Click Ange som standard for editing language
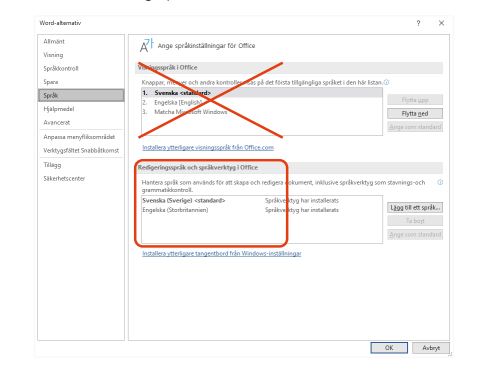This screenshot has height=373, width=503. point(415,234)
